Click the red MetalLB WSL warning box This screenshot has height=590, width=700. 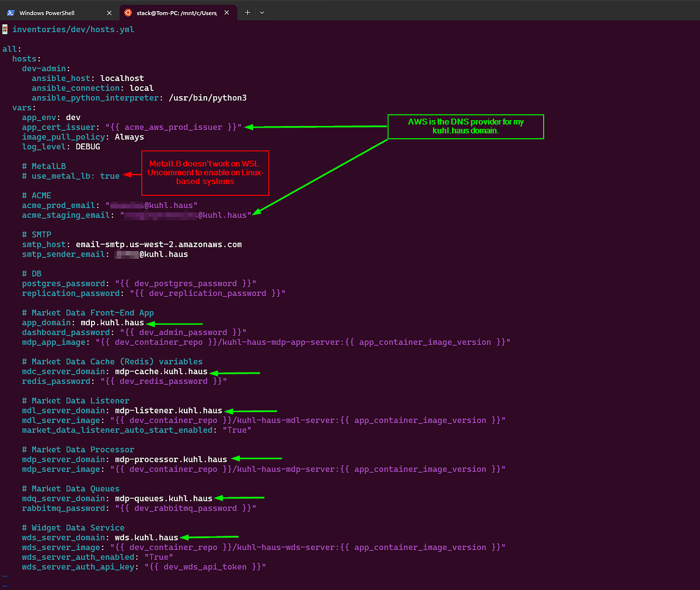coord(205,173)
